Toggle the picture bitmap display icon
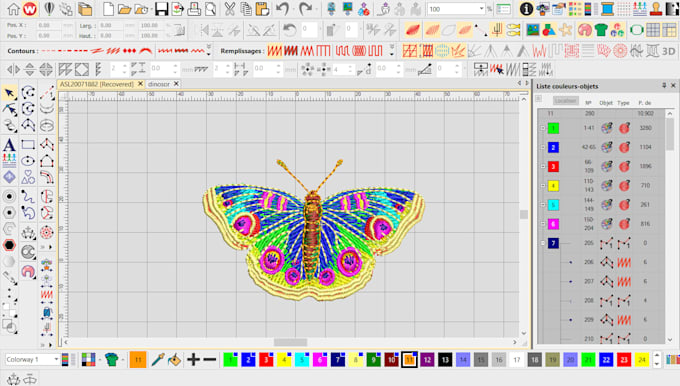Screen dimensions: 680x386 (x=533, y=30)
